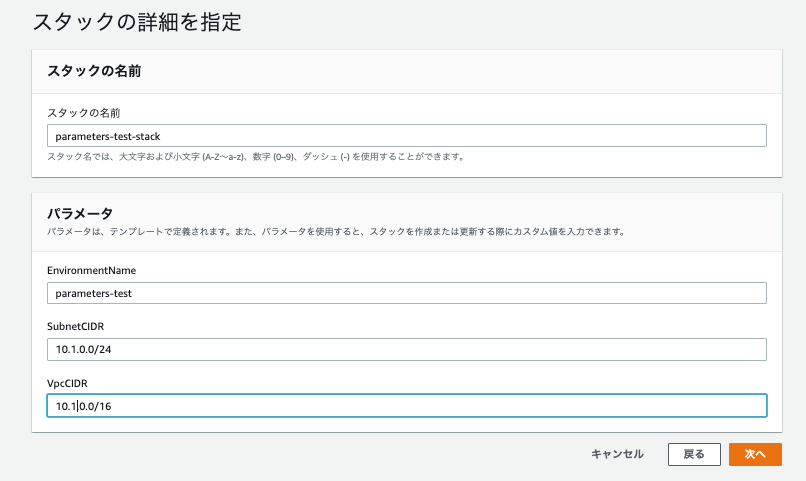Click the bold スタックの名前 section heading
This screenshot has height=481, width=806.
click(94, 71)
